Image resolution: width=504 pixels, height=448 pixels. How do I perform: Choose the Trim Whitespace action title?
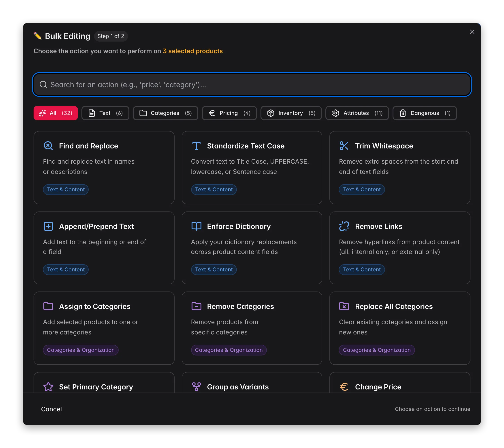coord(384,146)
